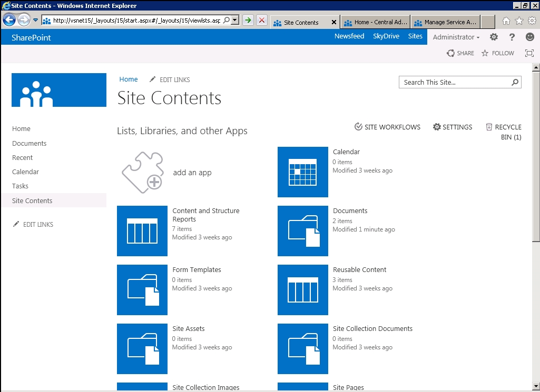Open the Form Templates tile icon
This screenshot has width=540, height=392.
(142, 290)
